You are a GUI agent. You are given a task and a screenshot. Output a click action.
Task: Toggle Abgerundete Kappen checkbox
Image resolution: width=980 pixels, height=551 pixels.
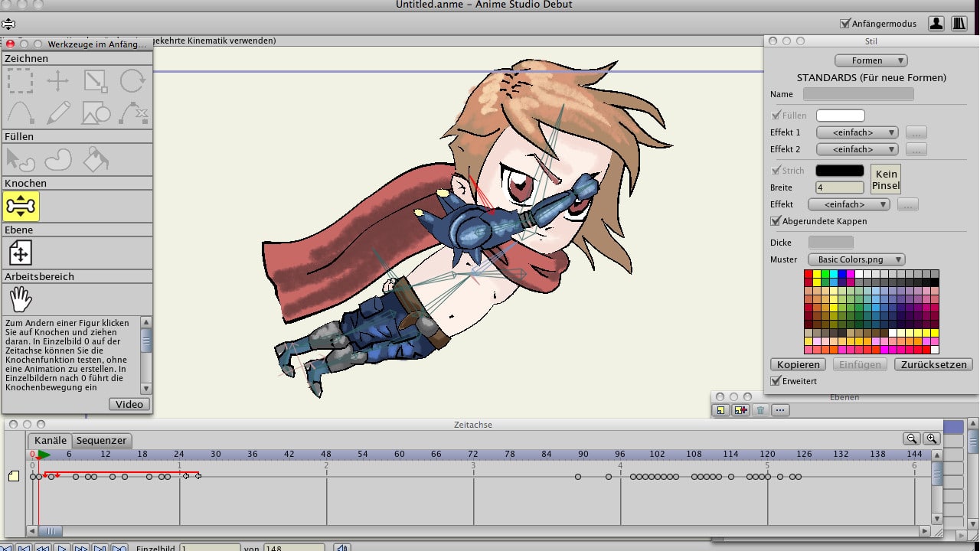click(x=776, y=221)
